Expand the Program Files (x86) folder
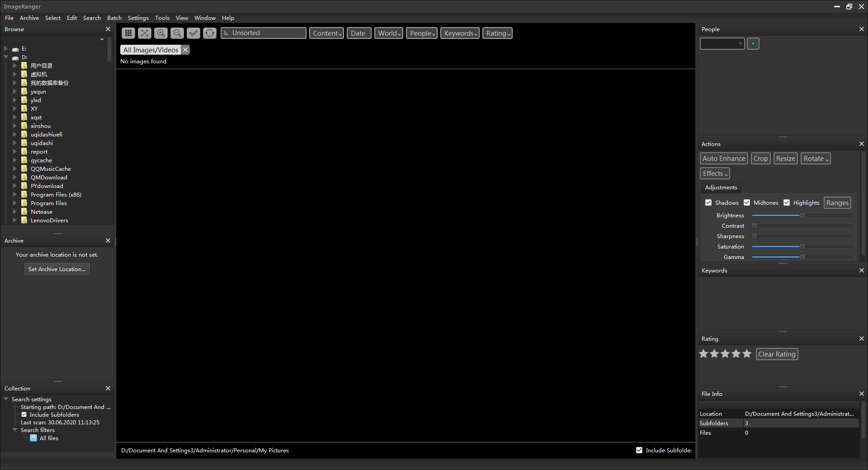 (15, 195)
